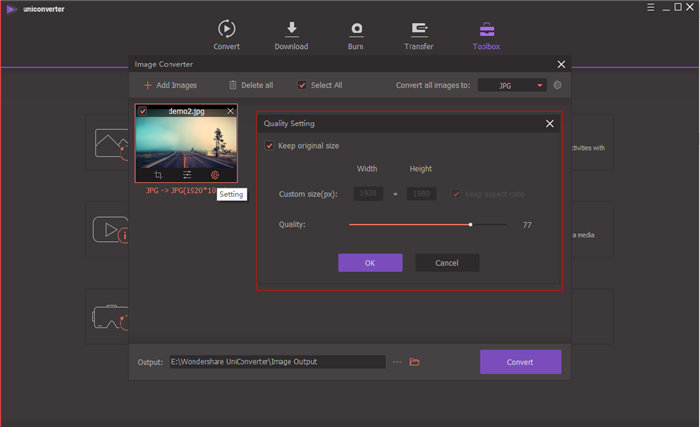Open the effect adjust sliders icon on thumbnail
This screenshot has height=427, width=700.
coord(186,174)
